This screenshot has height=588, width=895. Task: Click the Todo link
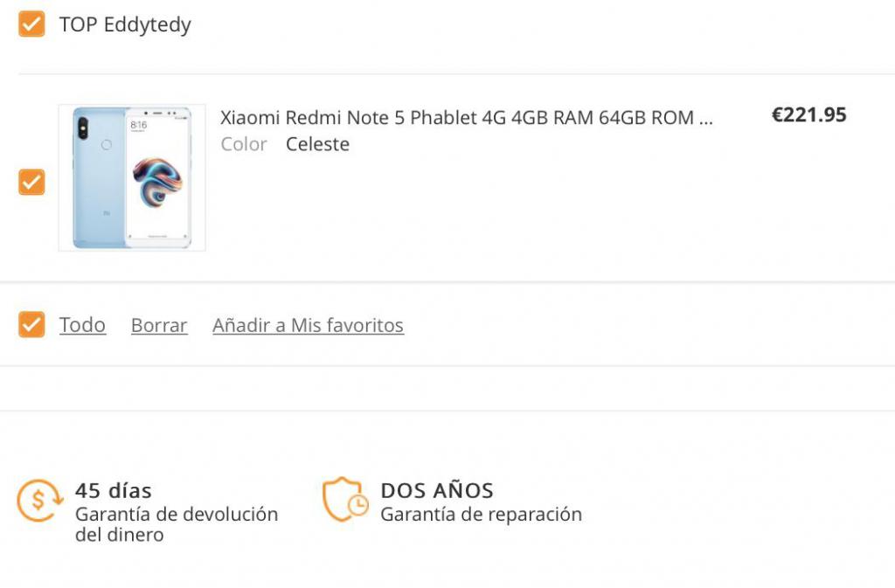point(83,325)
